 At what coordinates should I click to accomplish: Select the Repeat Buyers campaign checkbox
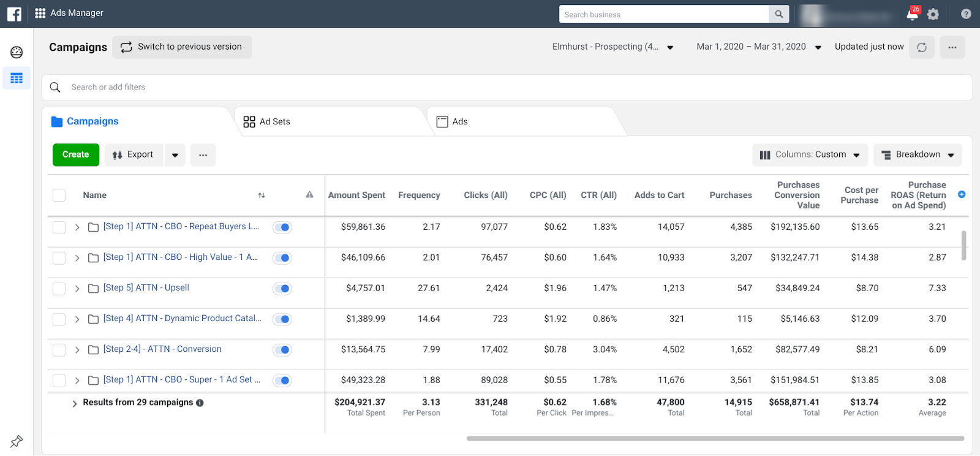(59, 227)
